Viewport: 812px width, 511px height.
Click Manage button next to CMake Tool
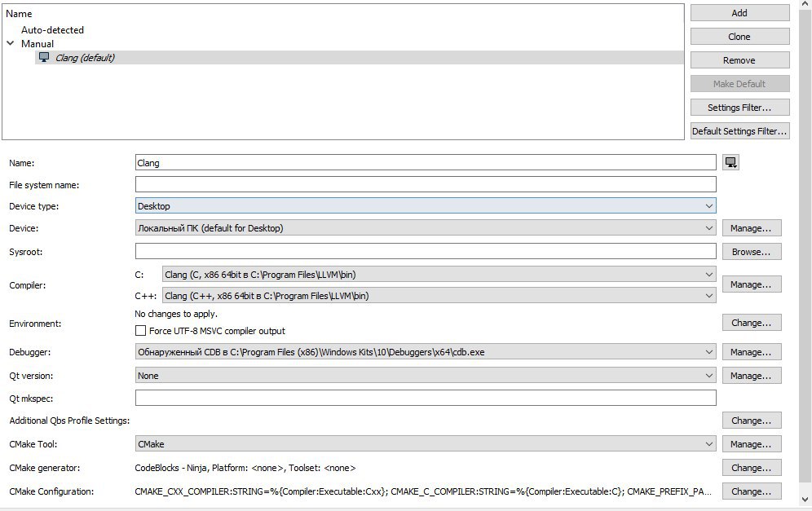point(752,444)
